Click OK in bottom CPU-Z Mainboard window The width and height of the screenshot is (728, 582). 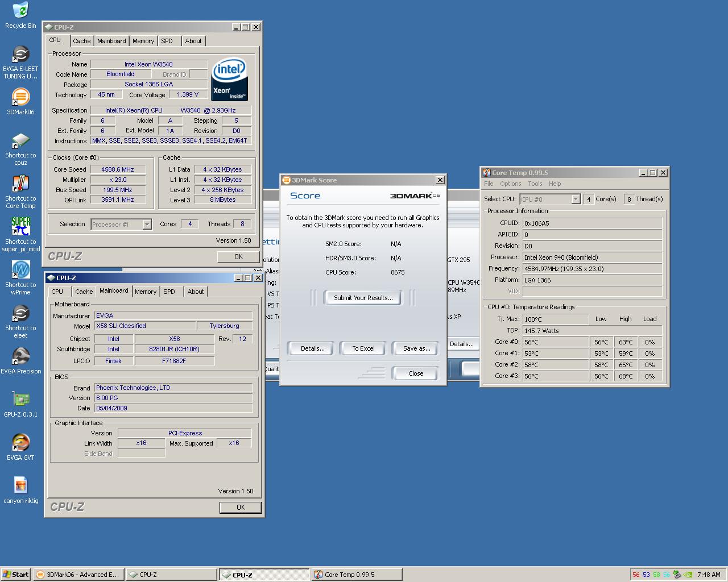point(241,508)
